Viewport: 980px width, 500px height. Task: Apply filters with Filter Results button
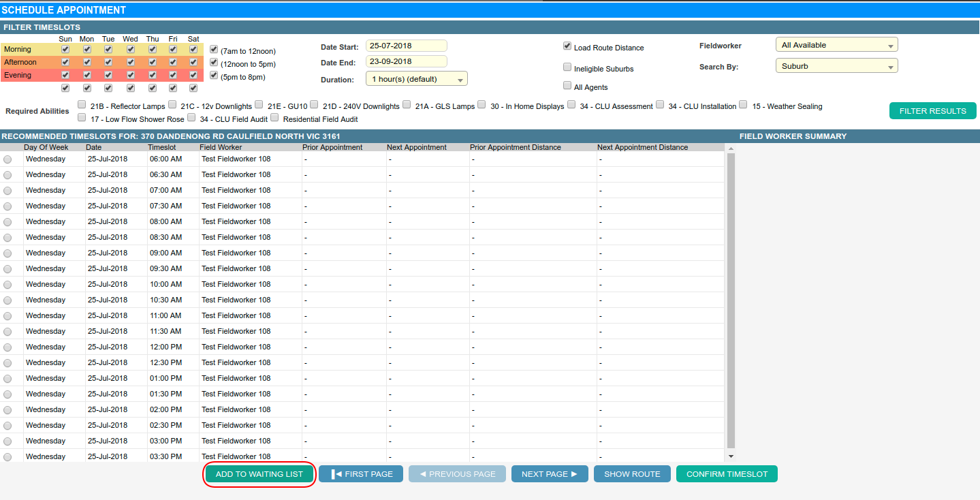click(x=932, y=111)
